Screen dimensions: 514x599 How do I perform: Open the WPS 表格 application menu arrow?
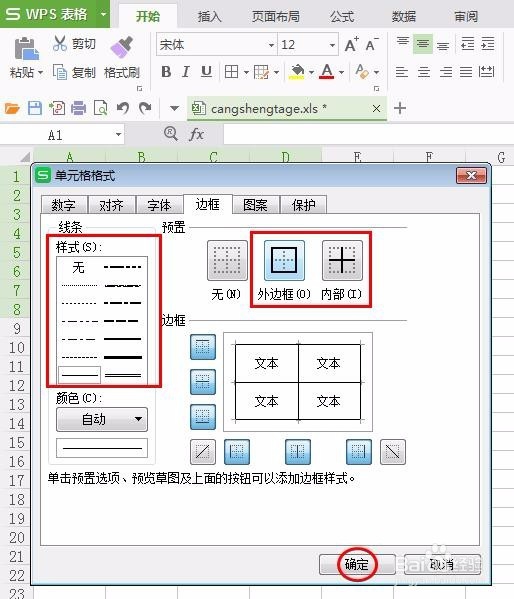pyautogui.click(x=103, y=14)
